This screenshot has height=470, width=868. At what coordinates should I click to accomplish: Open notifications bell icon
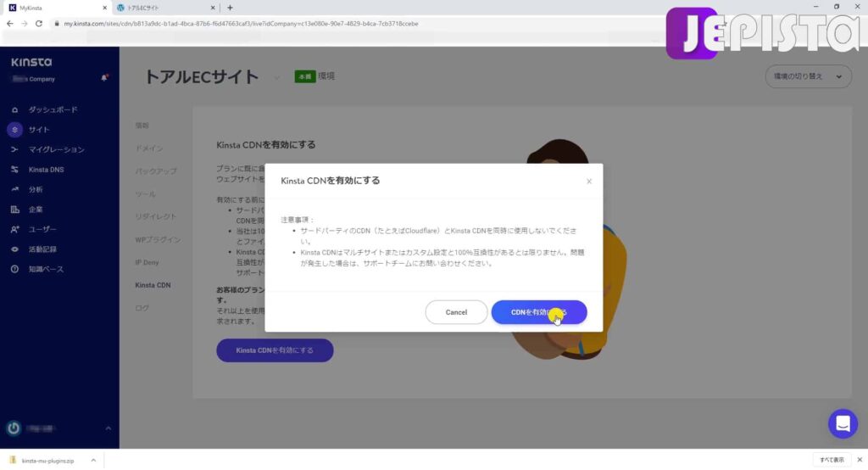pos(104,78)
